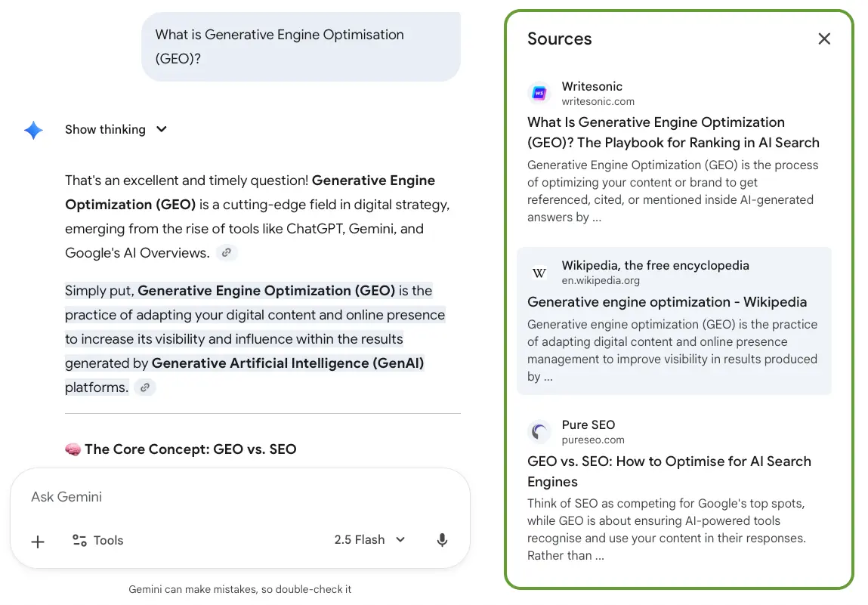Open the Tools menu in the input bar
This screenshot has height=605, width=868.
[97, 540]
